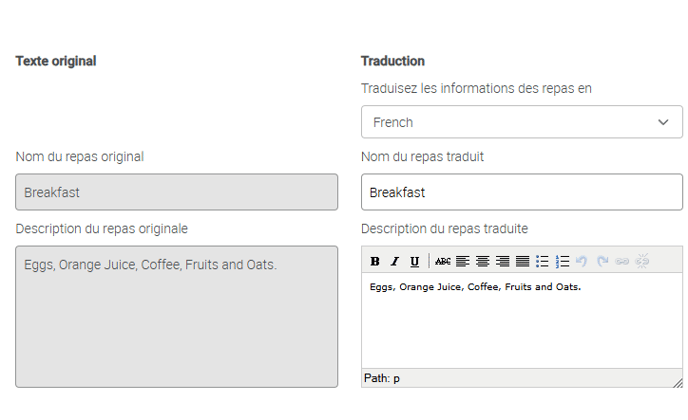Open the French language dropdown
Viewport: 688px width, 420px height.
(521, 122)
